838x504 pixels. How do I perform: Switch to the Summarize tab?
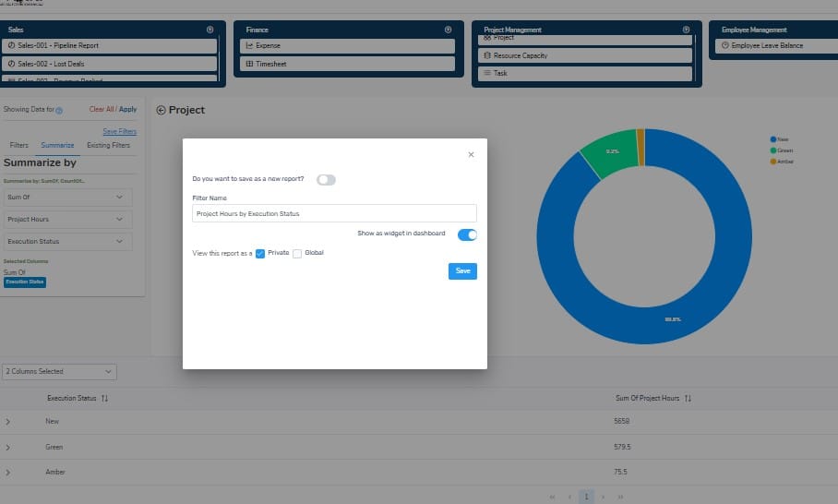click(57, 145)
